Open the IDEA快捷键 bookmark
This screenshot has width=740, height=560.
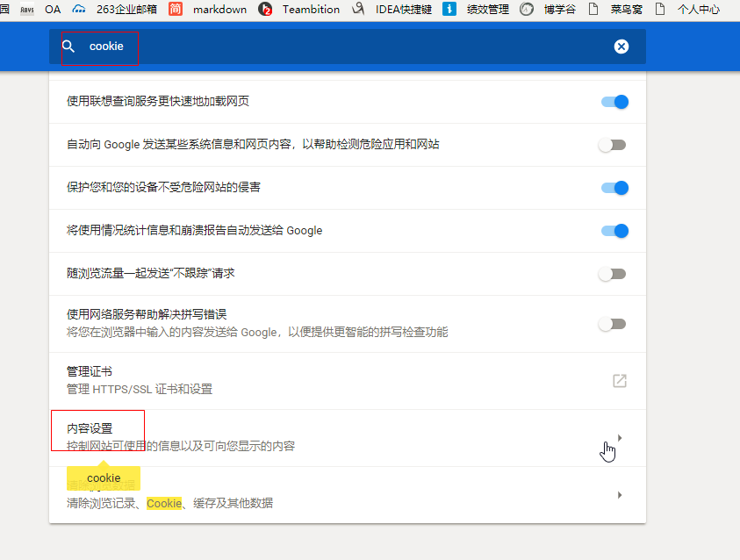point(404,9)
